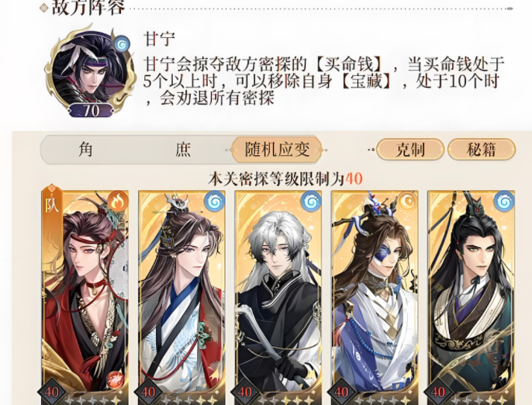This screenshot has height=405, width=532.
Task: Open the 克制 button
Action: point(409,150)
